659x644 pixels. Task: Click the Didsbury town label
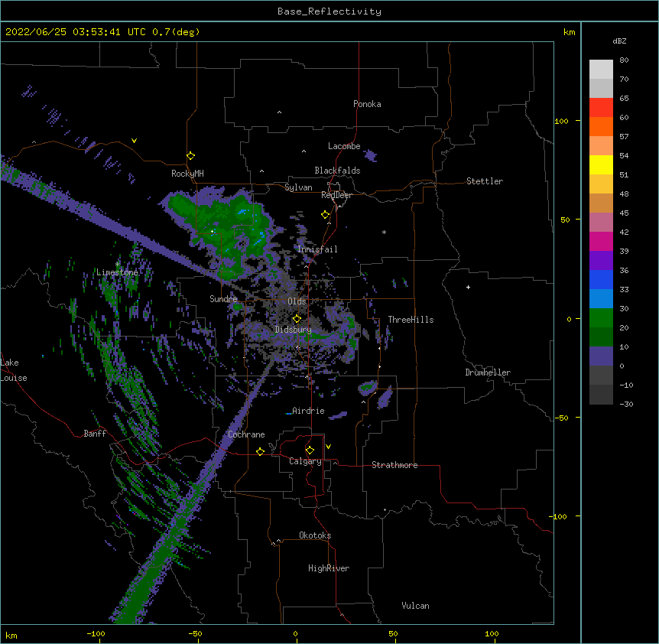pos(294,330)
